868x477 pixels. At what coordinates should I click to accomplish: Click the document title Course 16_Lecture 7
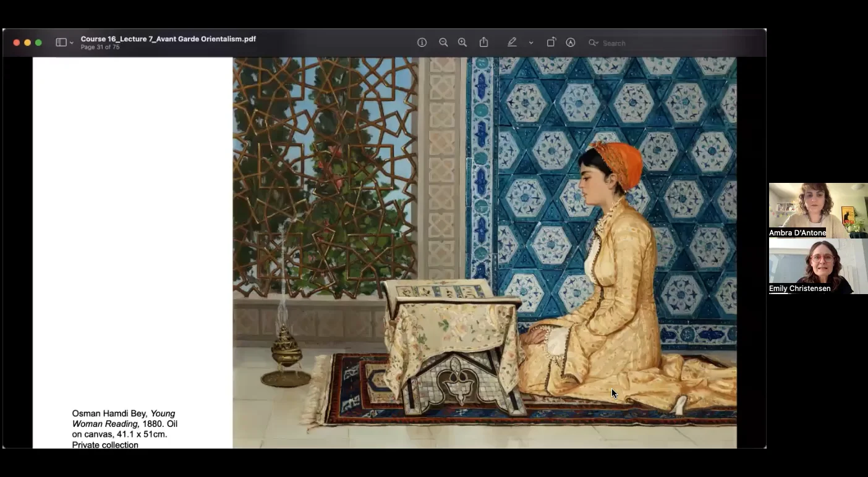pyautogui.click(x=168, y=39)
